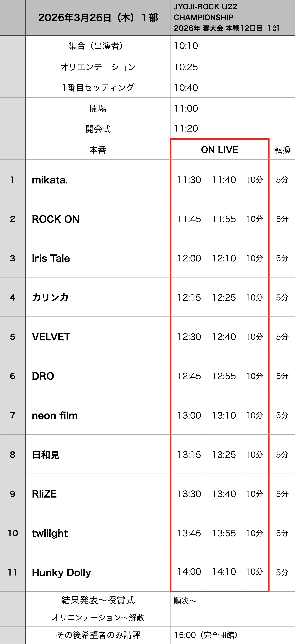Select the ROCK ON entry
This screenshot has height=644, width=295.
tap(56, 219)
